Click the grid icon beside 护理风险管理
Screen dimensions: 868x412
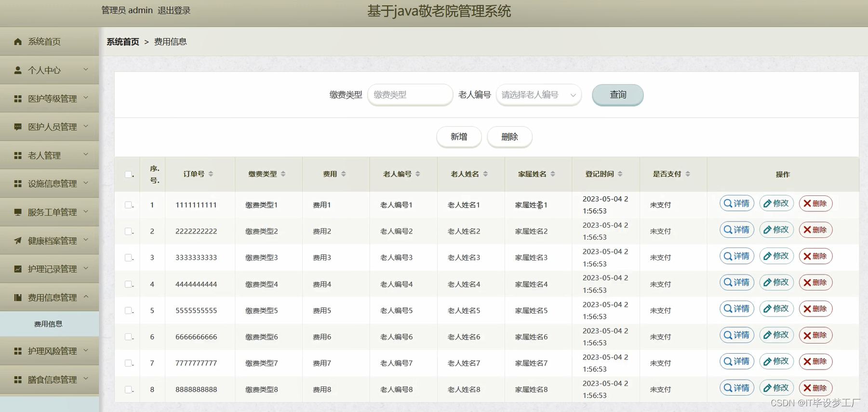point(18,351)
